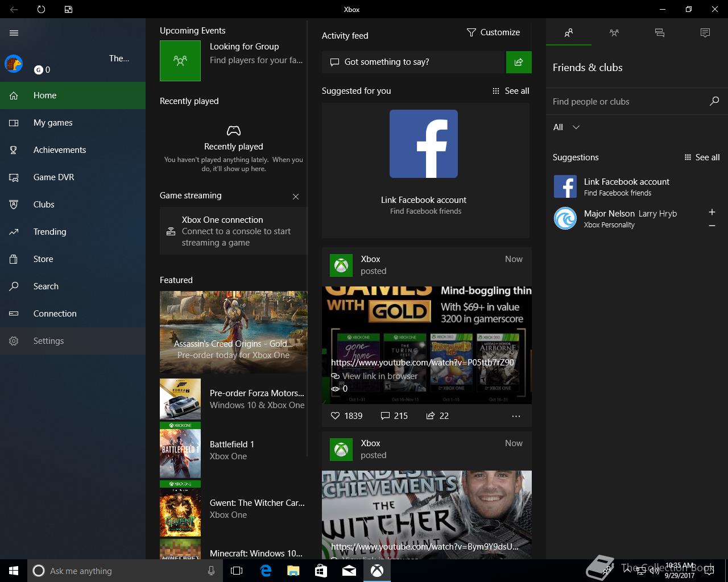The height and width of the screenshot is (582, 728).
Task: Open comments with the 215 comment icon
Action: click(x=394, y=416)
